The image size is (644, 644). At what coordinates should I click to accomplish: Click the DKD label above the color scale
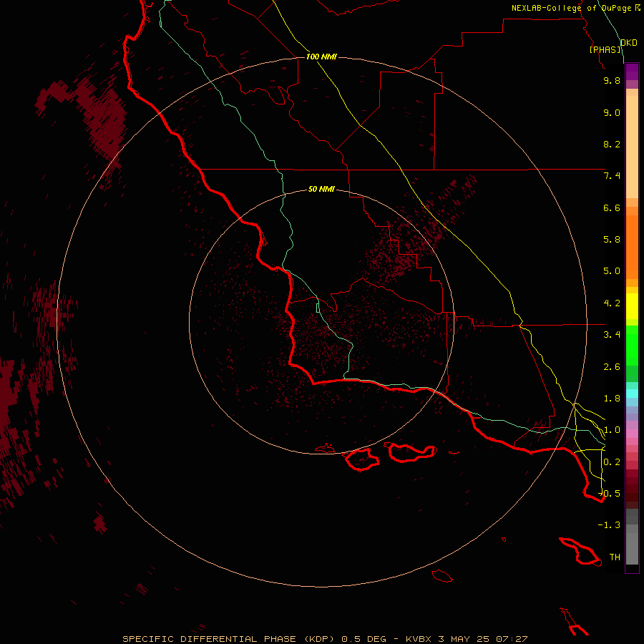point(629,43)
